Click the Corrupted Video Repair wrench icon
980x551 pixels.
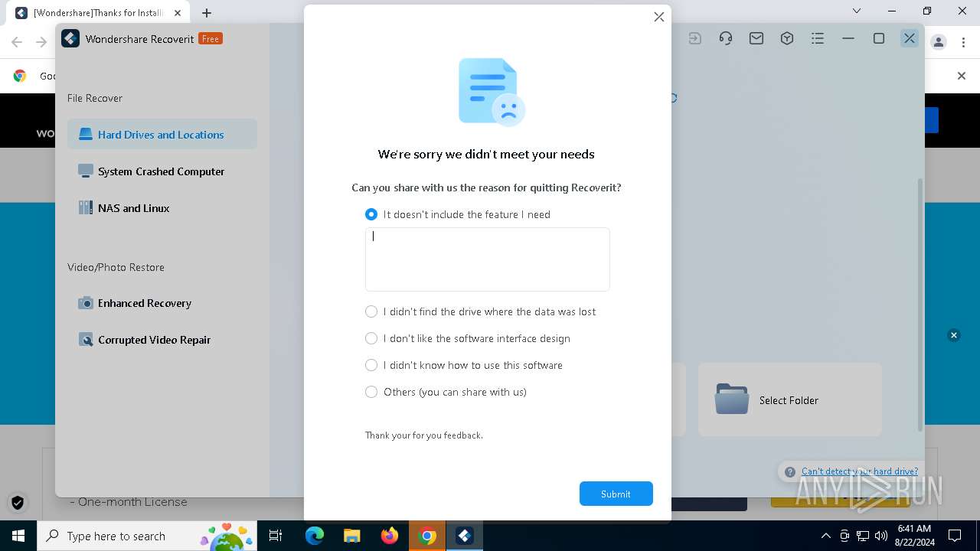pos(86,340)
